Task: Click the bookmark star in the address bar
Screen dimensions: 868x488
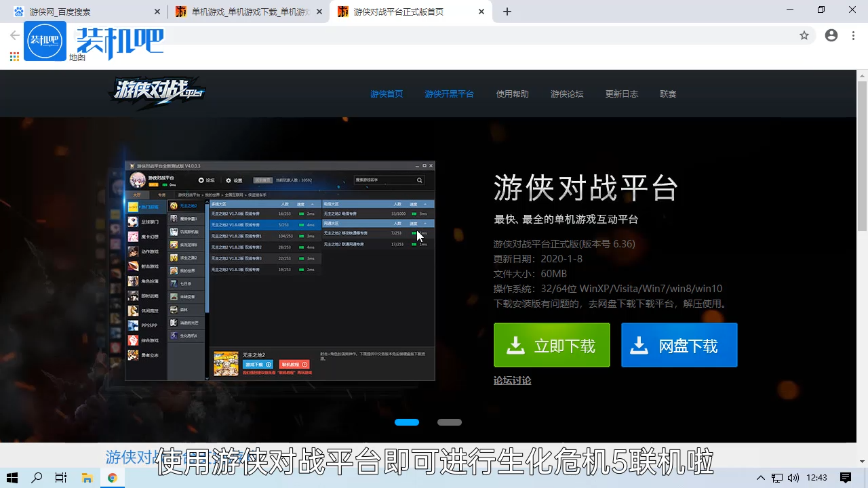Action: point(804,35)
